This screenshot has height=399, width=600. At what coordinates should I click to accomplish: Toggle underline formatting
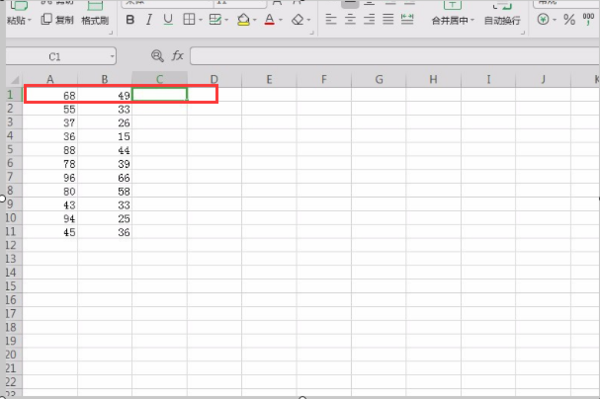pos(168,20)
